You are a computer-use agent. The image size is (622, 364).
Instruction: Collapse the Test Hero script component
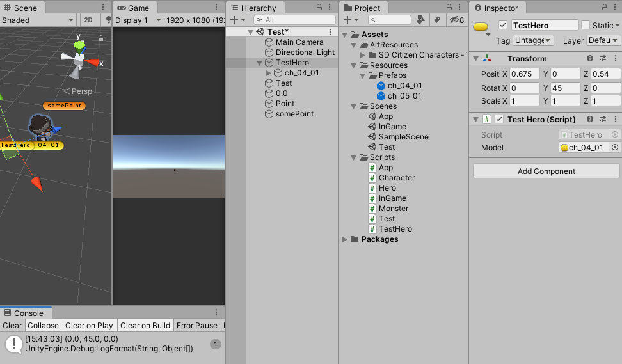[x=475, y=120]
